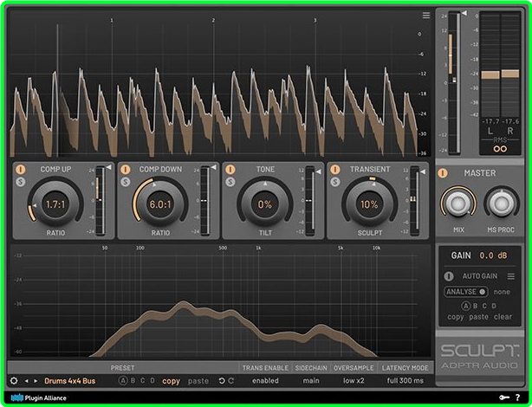Viewport: 532px width, 407px height.
Task: Toggle the stereo link icon under RMS
Action: coord(500,149)
